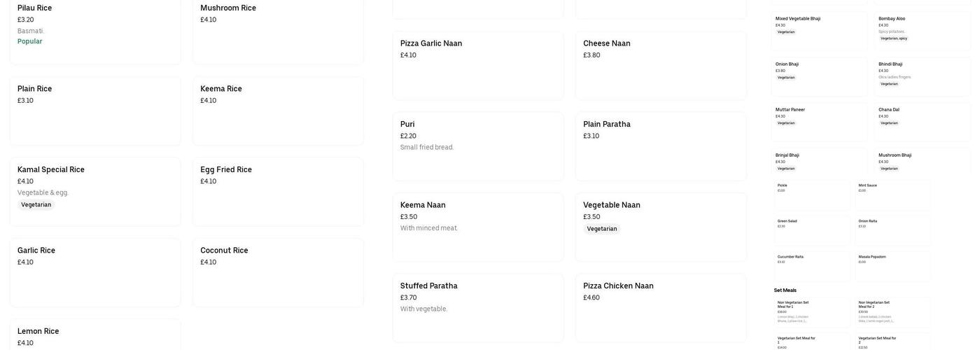The width and height of the screenshot is (980, 350).
Task: Select the Plain Paratha card
Action: (660, 146)
